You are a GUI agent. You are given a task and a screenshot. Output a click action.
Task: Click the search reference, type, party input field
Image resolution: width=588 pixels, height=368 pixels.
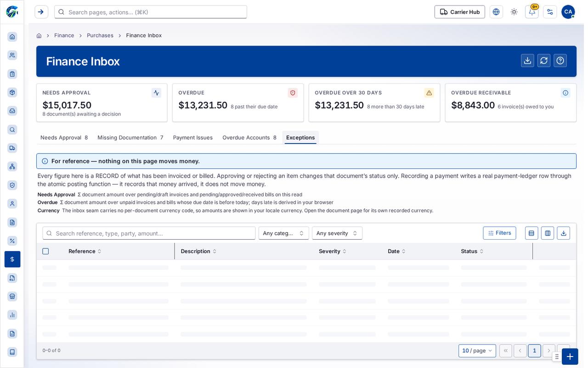[x=149, y=233]
